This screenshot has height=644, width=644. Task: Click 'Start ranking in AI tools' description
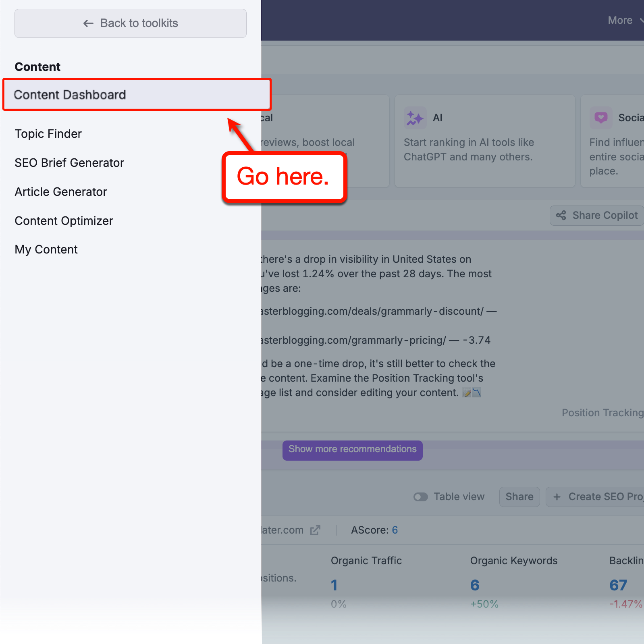tap(469, 150)
